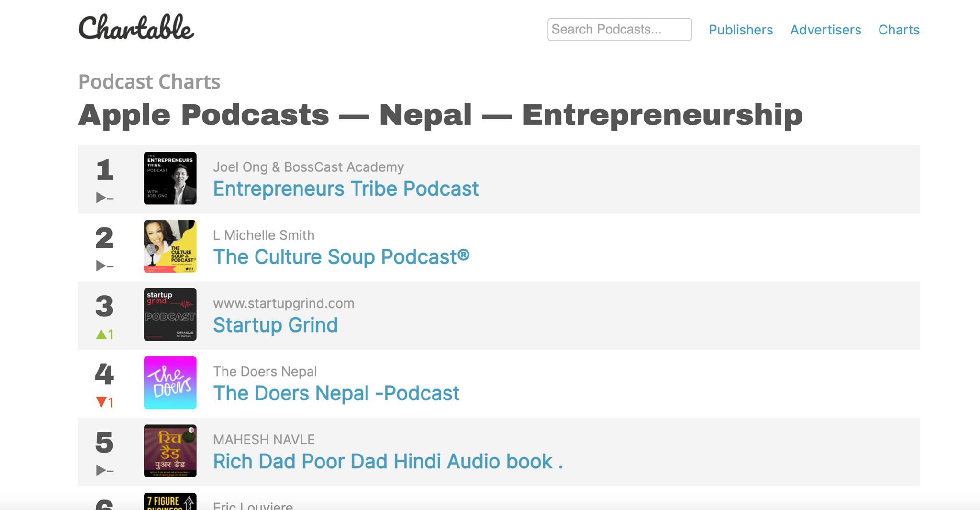Screen dimensions: 980x510
Task: Open the Charts navigation link
Action: coord(899,30)
